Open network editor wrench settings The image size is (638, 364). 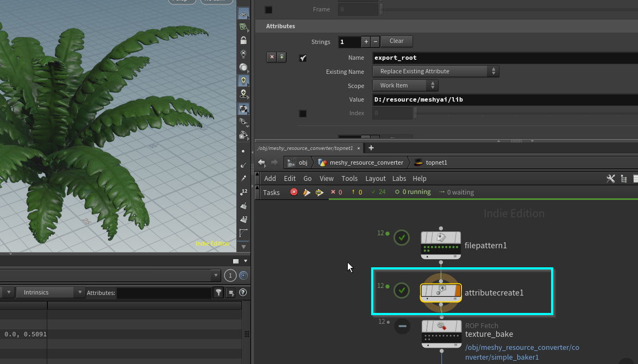611,179
